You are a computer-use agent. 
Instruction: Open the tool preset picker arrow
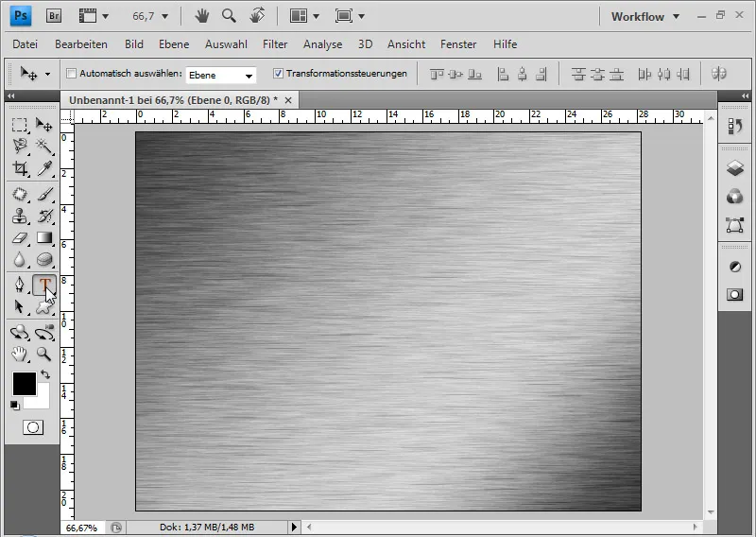click(x=47, y=75)
